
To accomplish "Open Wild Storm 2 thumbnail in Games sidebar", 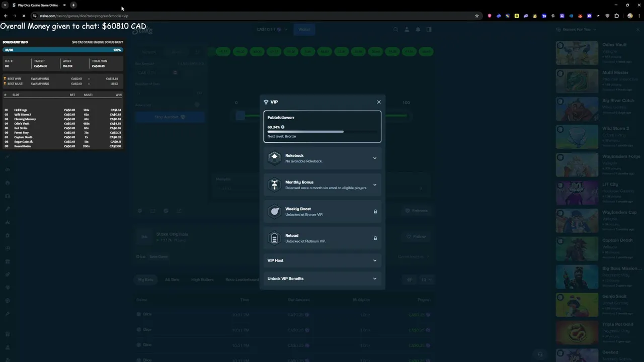I will point(577,137).
